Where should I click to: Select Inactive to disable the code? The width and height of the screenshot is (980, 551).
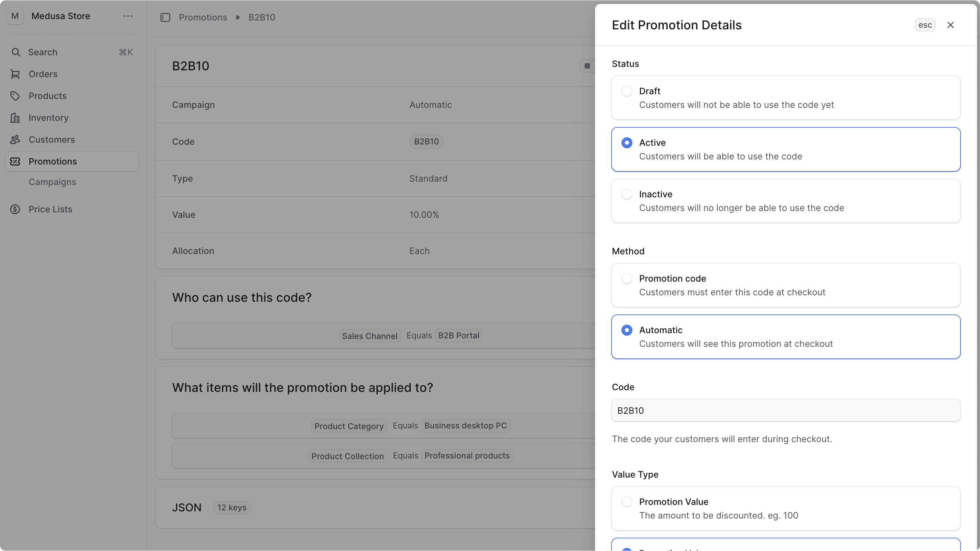[x=627, y=194]
